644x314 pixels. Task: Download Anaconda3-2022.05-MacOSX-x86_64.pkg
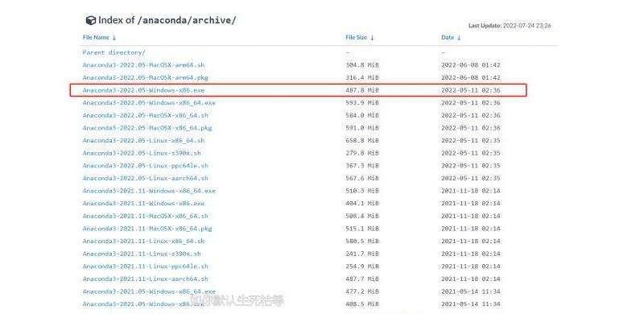[x=147, y=128]
